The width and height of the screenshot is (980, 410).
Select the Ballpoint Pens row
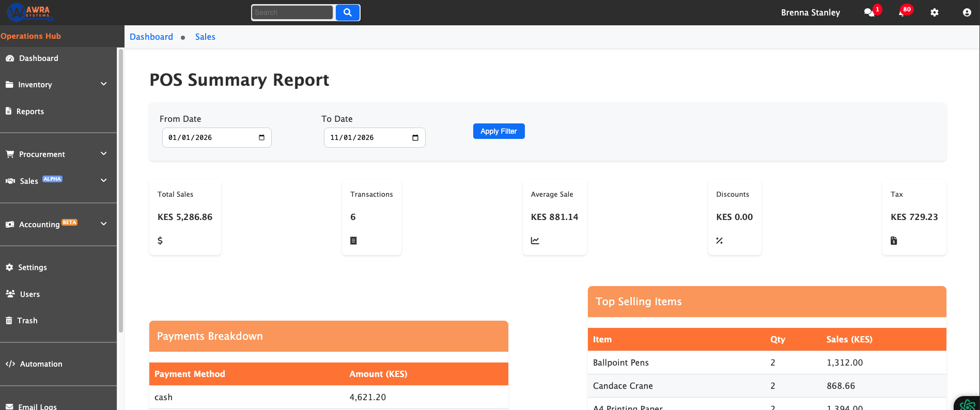(x=767, y=362)
